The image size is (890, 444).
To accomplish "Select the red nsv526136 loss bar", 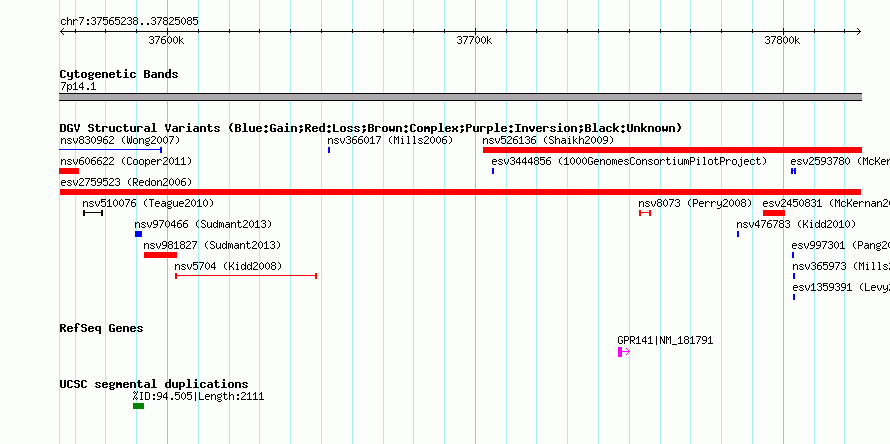I will coord(672,150).
